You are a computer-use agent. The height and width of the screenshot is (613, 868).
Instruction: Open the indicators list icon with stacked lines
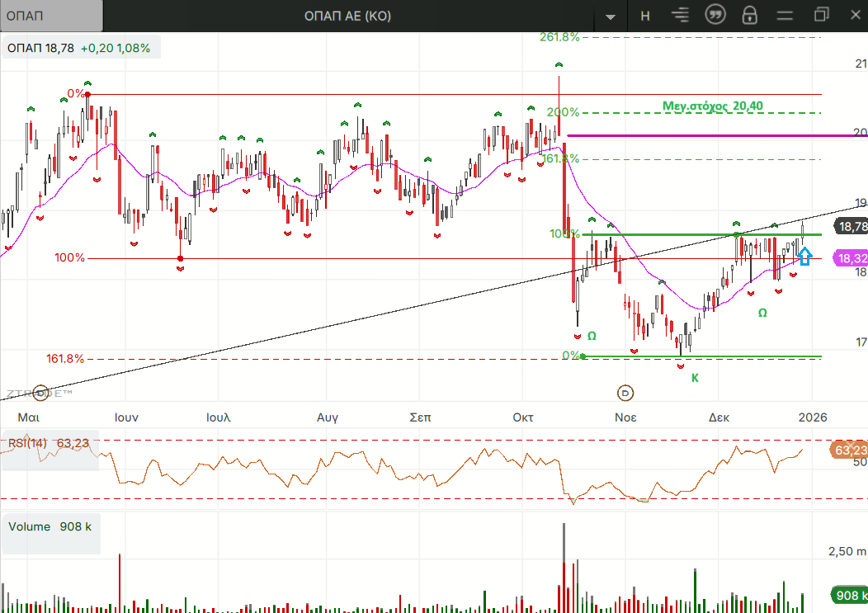point(680,16)
